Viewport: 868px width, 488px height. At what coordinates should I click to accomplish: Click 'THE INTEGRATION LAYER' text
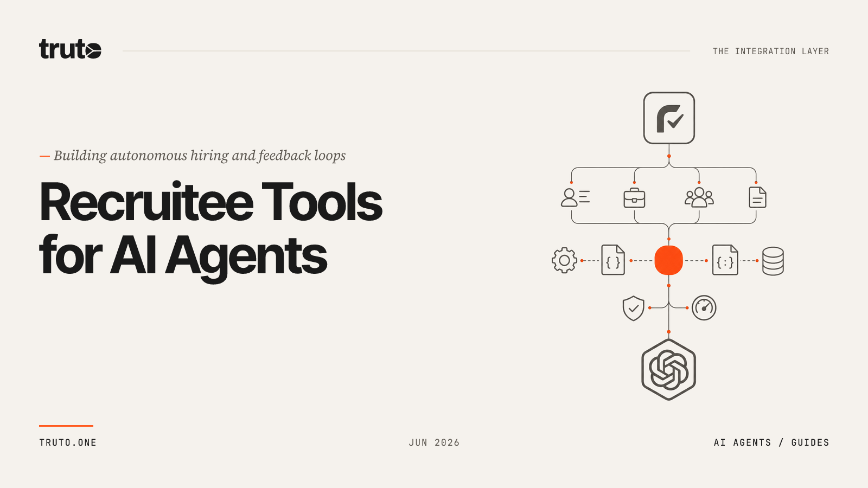(771, 52)
